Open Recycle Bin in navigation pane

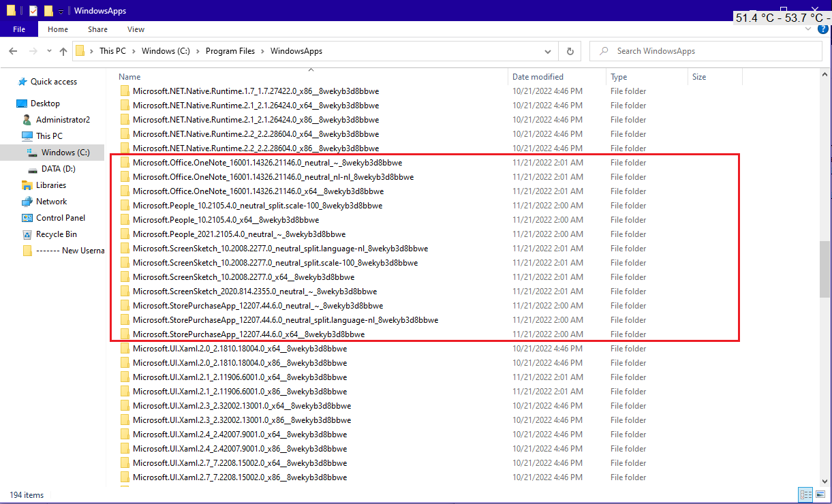coord(57,234)
